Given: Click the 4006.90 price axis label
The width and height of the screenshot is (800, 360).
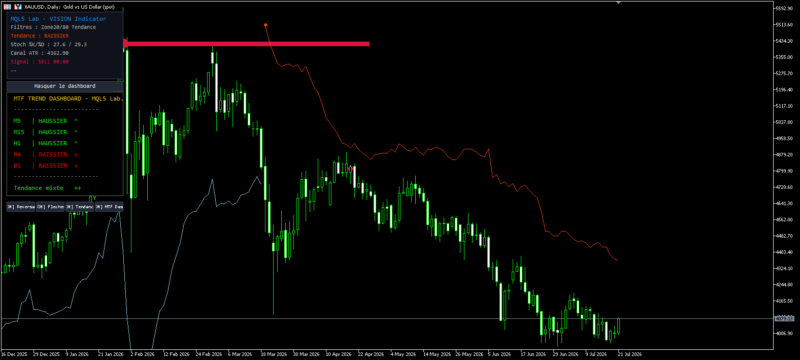Looking at the screenshot, I should point(783,333).
